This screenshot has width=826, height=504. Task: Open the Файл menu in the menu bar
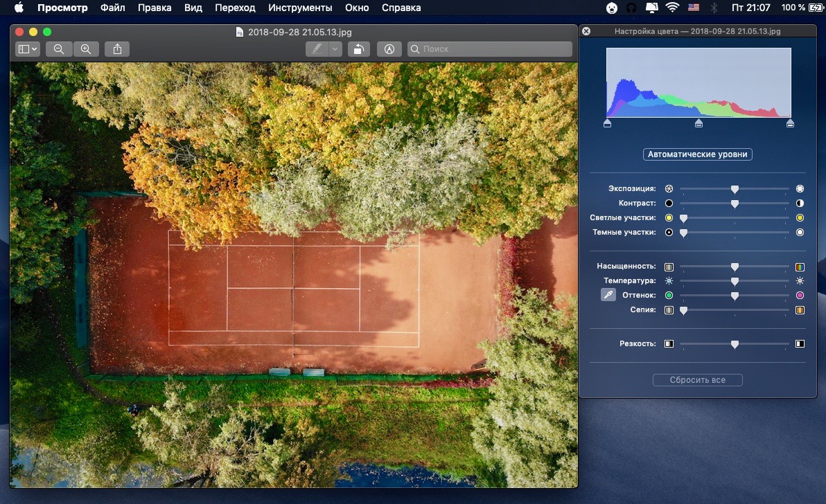click(x=113, y=8)
